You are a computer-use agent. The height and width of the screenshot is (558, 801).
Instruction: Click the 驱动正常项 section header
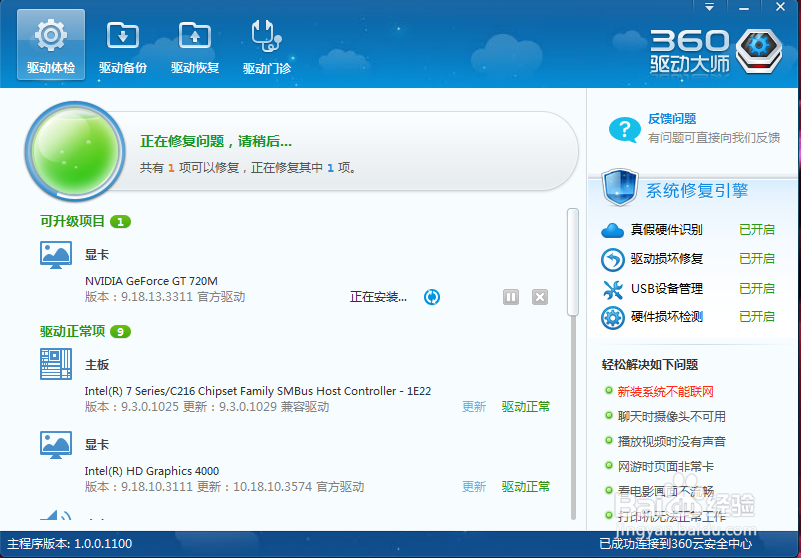72,332
